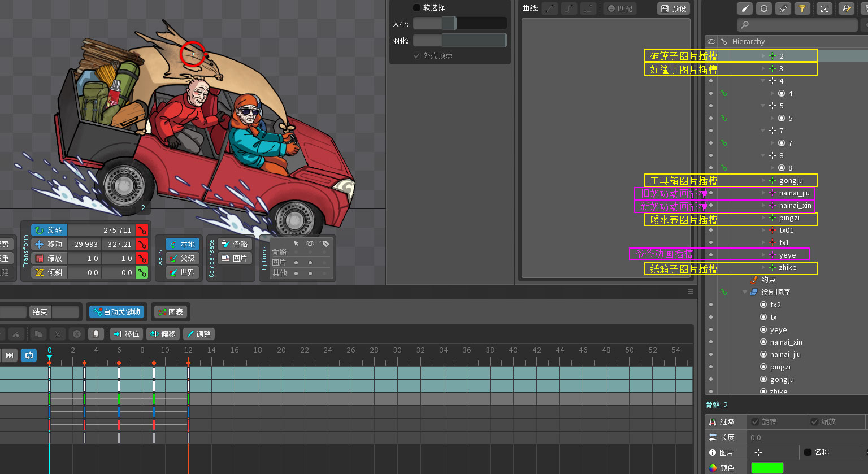Click the green shear keyframe button
868x474 pixels.
pyautogui.click(x=142, y=272)
